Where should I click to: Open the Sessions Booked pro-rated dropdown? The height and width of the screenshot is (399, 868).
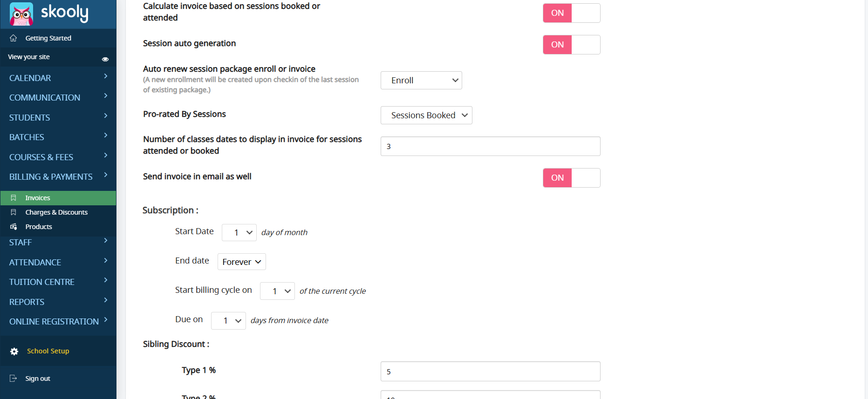coord(426,115)
